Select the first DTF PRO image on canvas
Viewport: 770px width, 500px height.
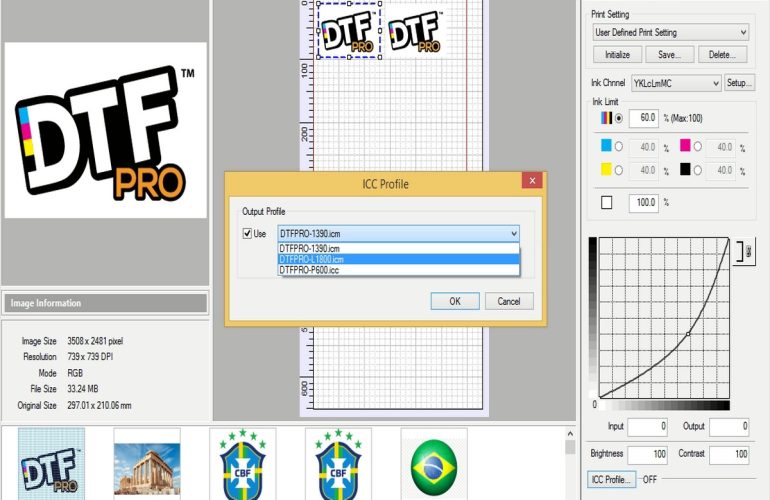click(349, 30)
